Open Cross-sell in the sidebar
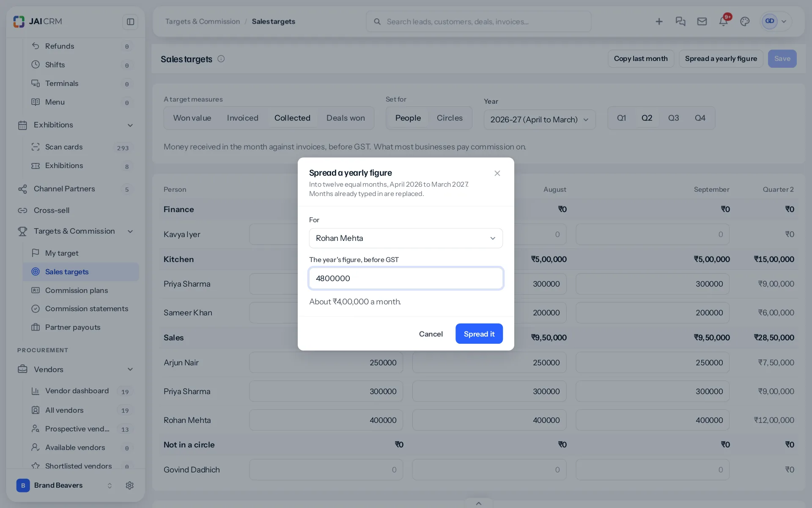Image resolution: width=812 pixels, height=508 pixels. [75, 210]
